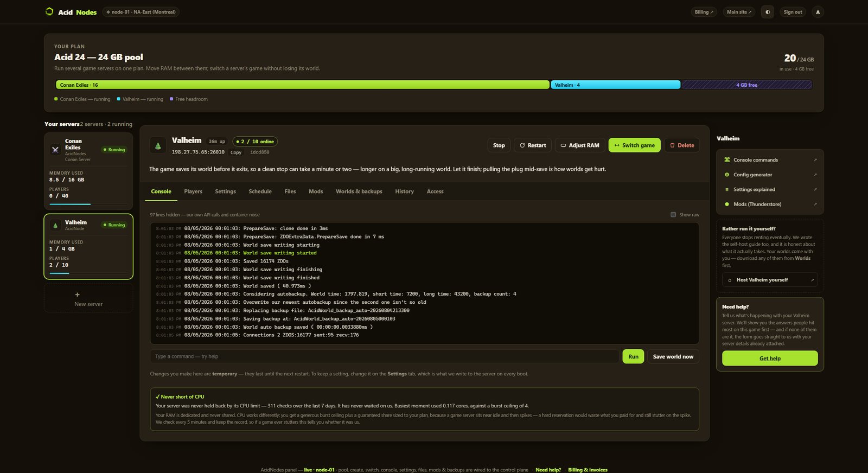Switch to the Players tab
This screenshot has width=868, height=473.
click(x=193, y=191)
